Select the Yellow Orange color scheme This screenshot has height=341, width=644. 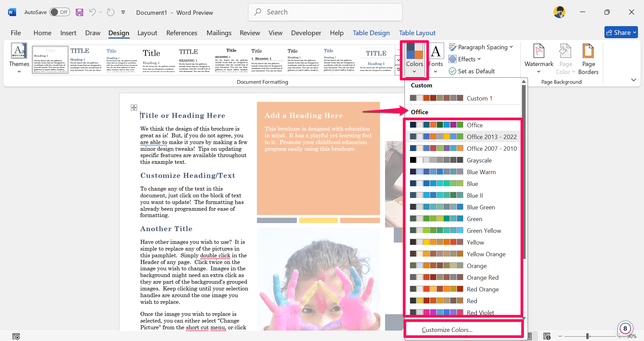pos(463,254)
